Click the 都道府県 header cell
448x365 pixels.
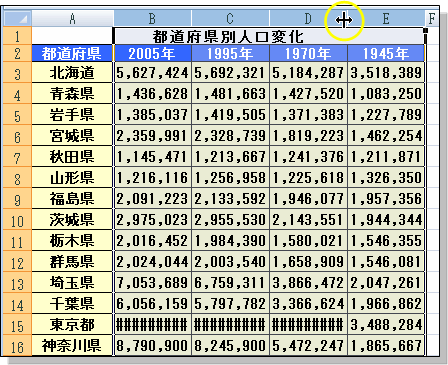[72, 53]
